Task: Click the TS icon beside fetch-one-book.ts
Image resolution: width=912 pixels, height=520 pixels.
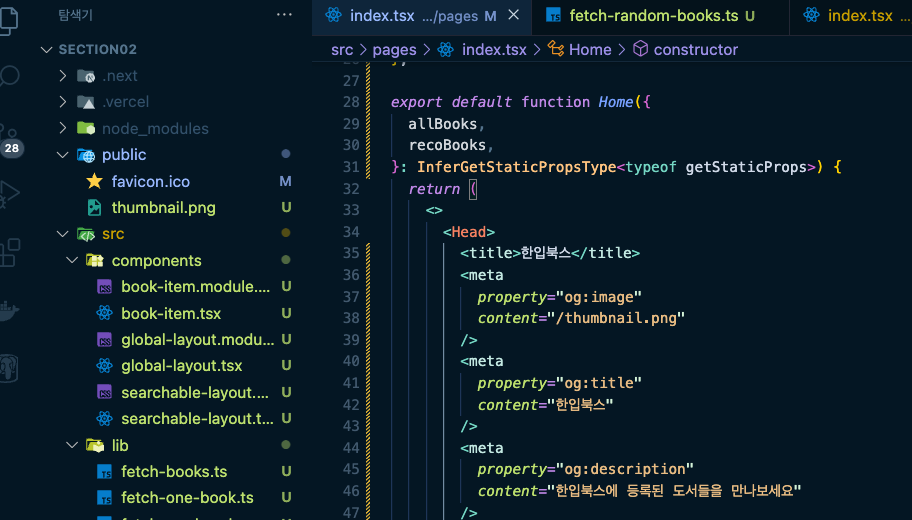Action: point(105,498)
